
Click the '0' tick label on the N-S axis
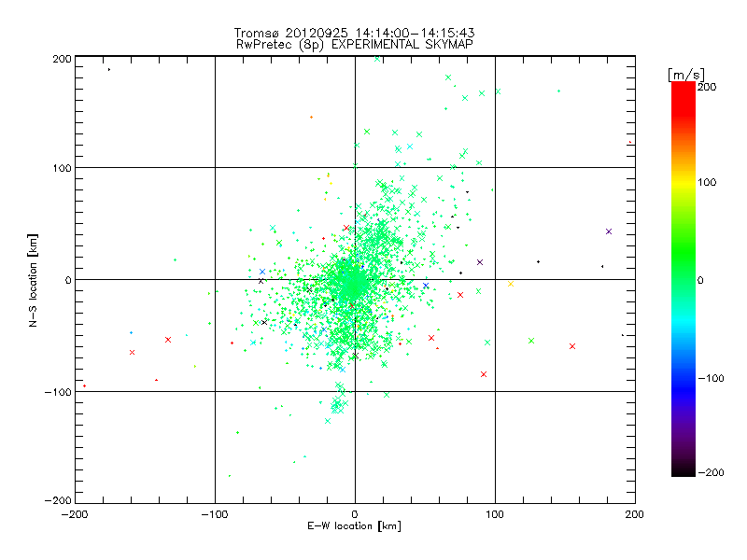pos(68,280)
